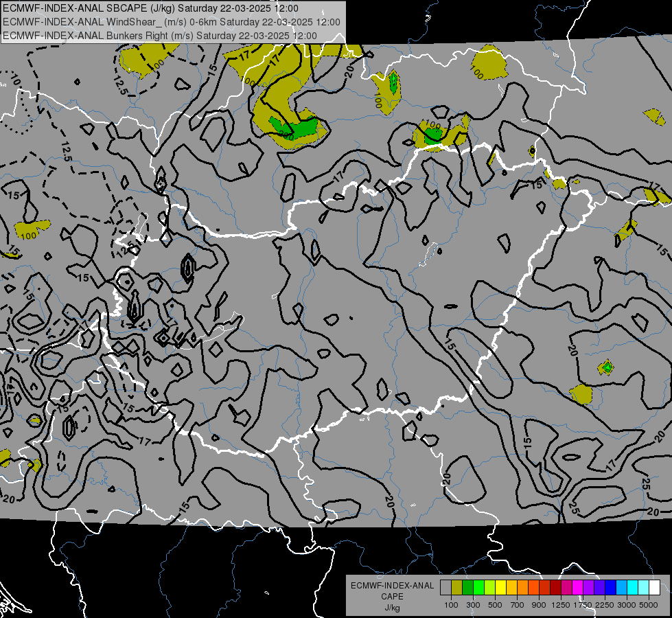672x618 pixels.
Task: Select the dark green legend swatch
Action: (x=467, y=588)
